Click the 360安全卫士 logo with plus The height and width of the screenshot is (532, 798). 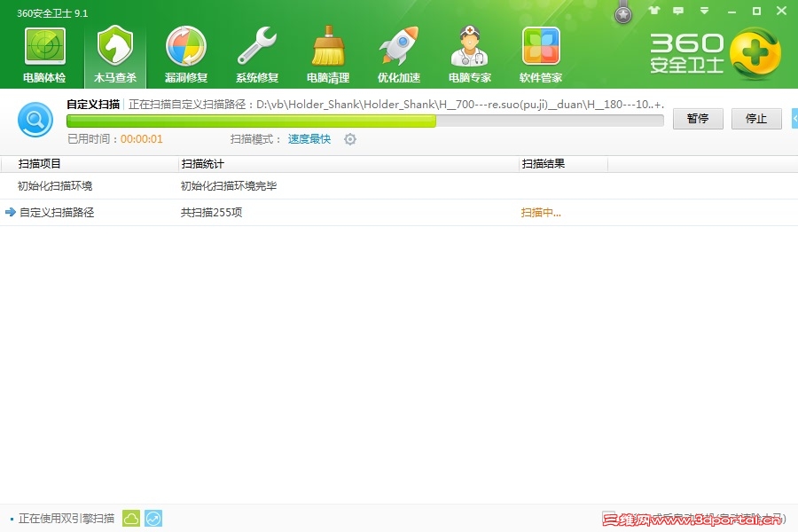point(715,53)
